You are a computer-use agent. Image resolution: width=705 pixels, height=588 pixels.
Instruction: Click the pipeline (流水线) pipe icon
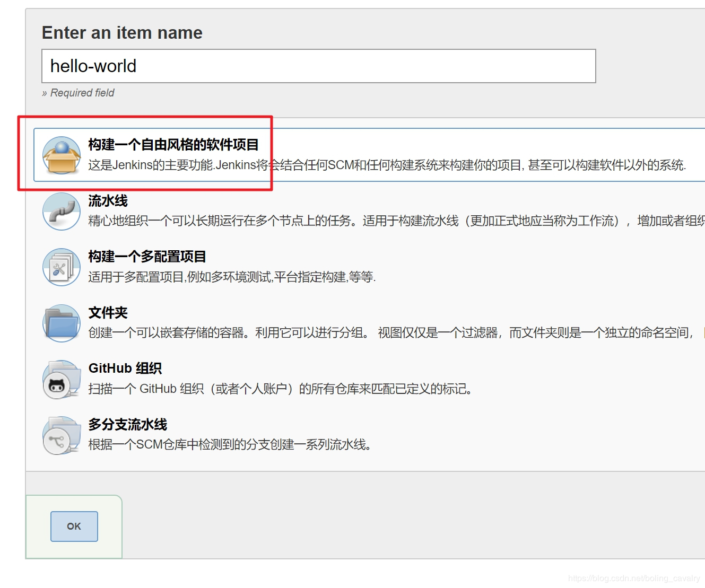click(62, 211)
